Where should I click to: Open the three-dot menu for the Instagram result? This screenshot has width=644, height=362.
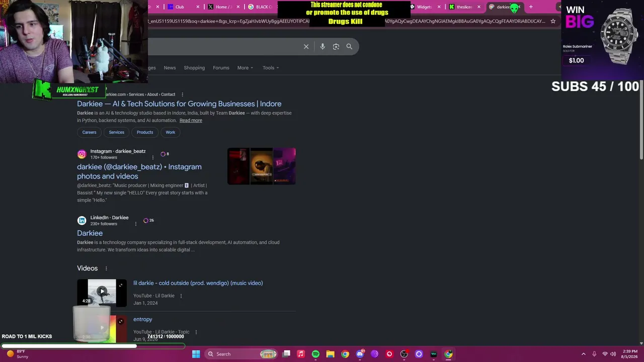(x=153, y=157)
